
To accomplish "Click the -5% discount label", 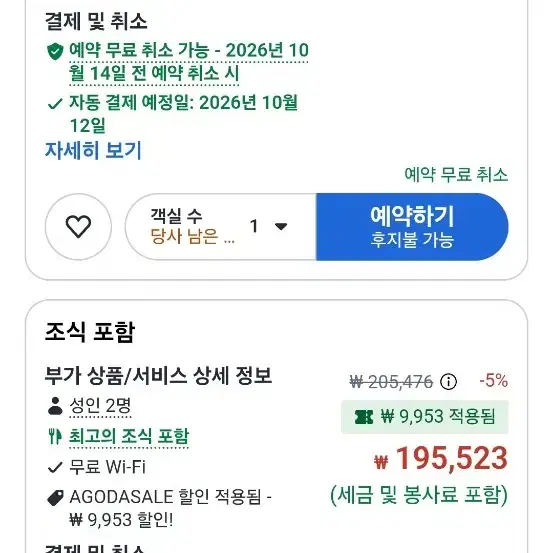I will [494, 381].
